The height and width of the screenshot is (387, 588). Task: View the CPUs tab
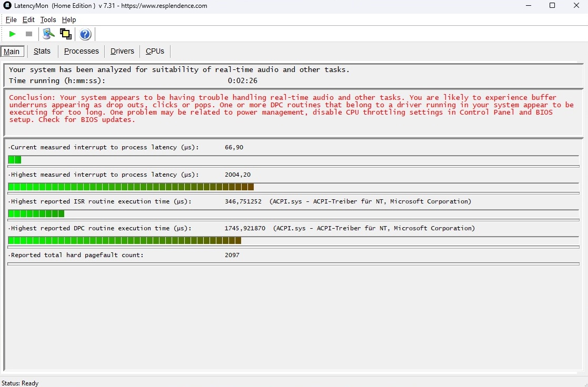pyautogui.click(x=155, y=51)
